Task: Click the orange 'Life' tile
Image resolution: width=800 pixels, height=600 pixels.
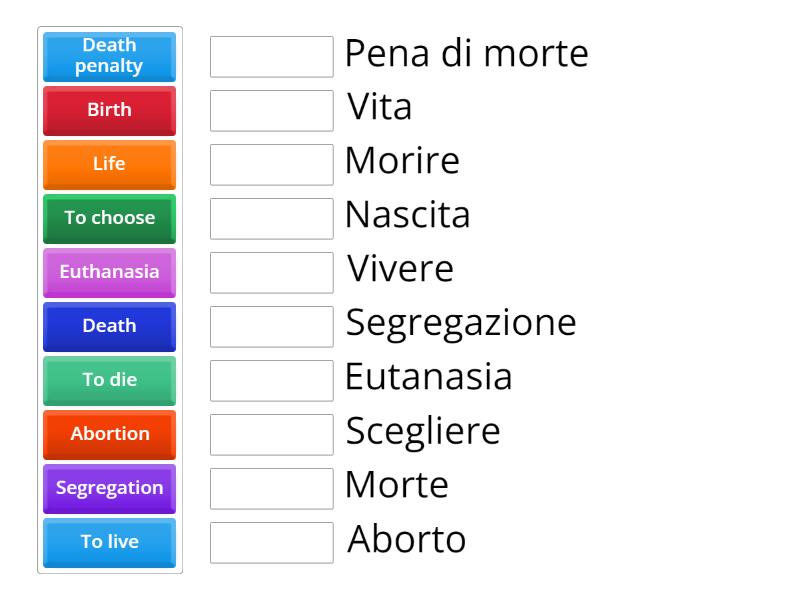Action: click(108, 164)
